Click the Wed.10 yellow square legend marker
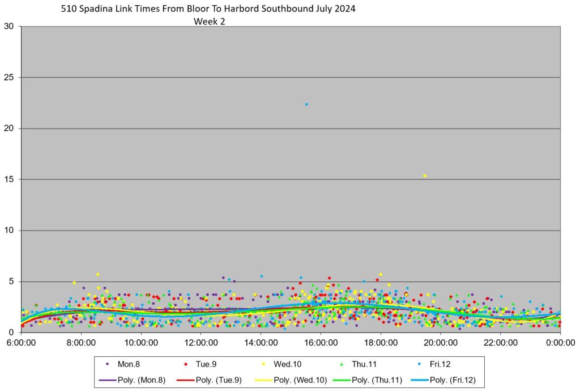Screen dimensions: 580x392 [x=264, y=364]
